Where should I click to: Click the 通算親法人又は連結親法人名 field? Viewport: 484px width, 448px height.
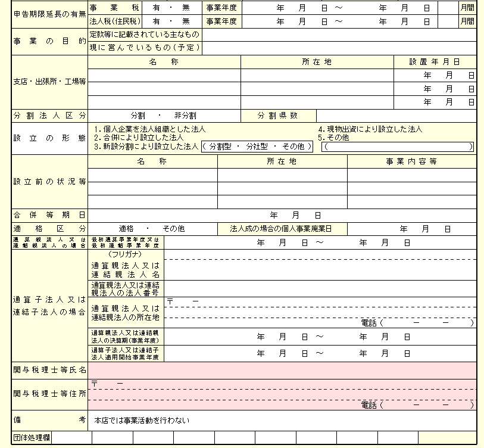[320, 270]
